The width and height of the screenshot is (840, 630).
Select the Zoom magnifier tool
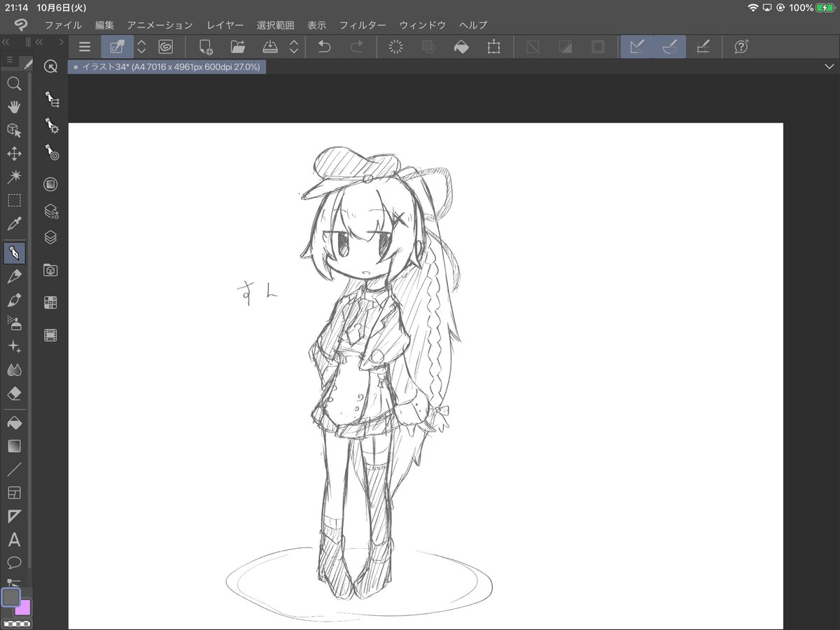pyautogui.click(x=14, y=84)
